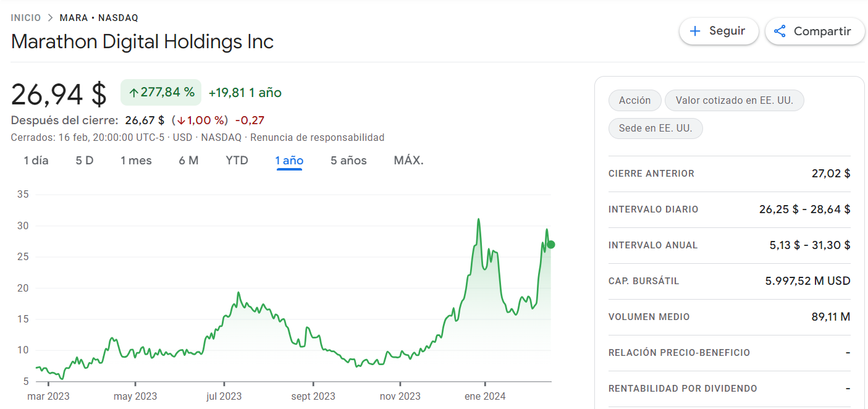Click the 89,11 M average volume value
Image resolution: width=868 pixels, height=409 pixels.
831,317
